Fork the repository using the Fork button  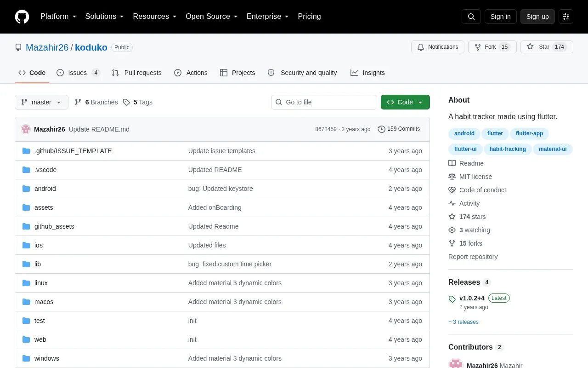[492, 47]
